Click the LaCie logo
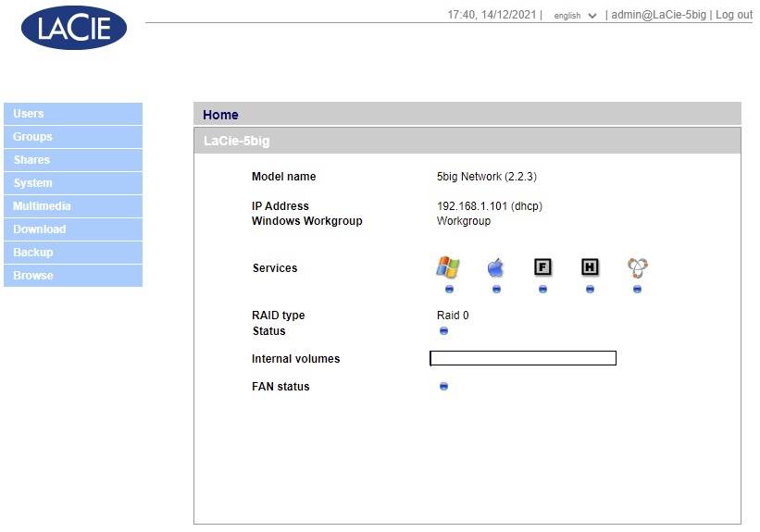 (x=74, y=28)
